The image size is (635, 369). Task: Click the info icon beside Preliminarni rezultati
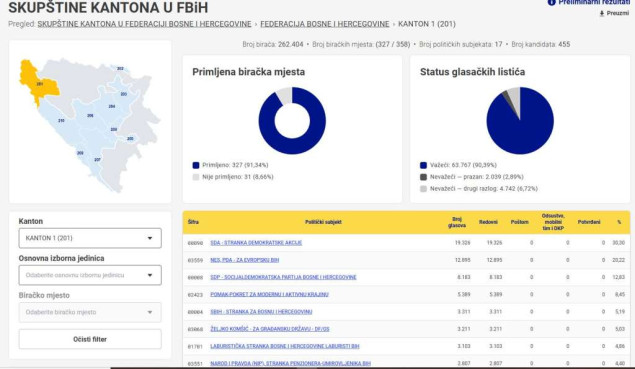[x=551, y=2]
